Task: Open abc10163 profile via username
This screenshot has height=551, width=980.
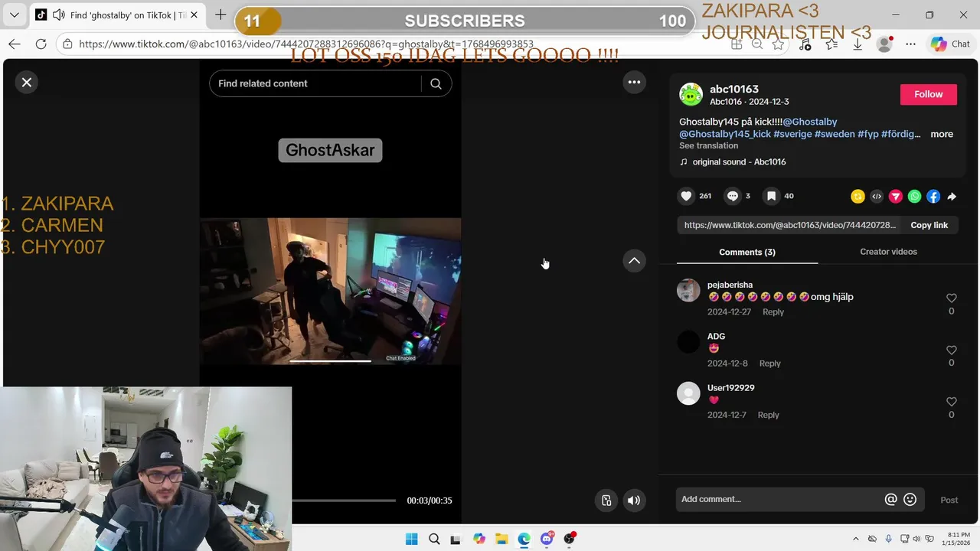Action: [x=734, y=89]
